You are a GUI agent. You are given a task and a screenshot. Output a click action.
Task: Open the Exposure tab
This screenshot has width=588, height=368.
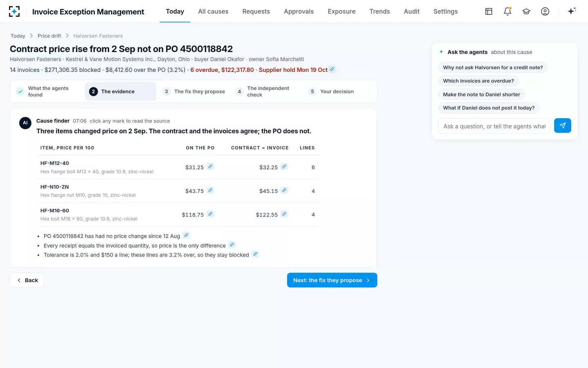342,11
